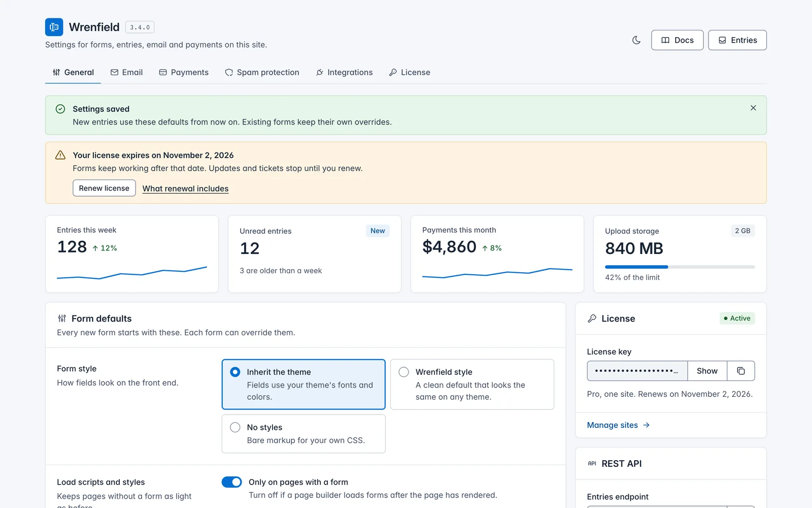Image resolution: width=812 pixels, height=508 pixels.
Task: Click the warning triangle icon in license notice
Action: [60, 155]
